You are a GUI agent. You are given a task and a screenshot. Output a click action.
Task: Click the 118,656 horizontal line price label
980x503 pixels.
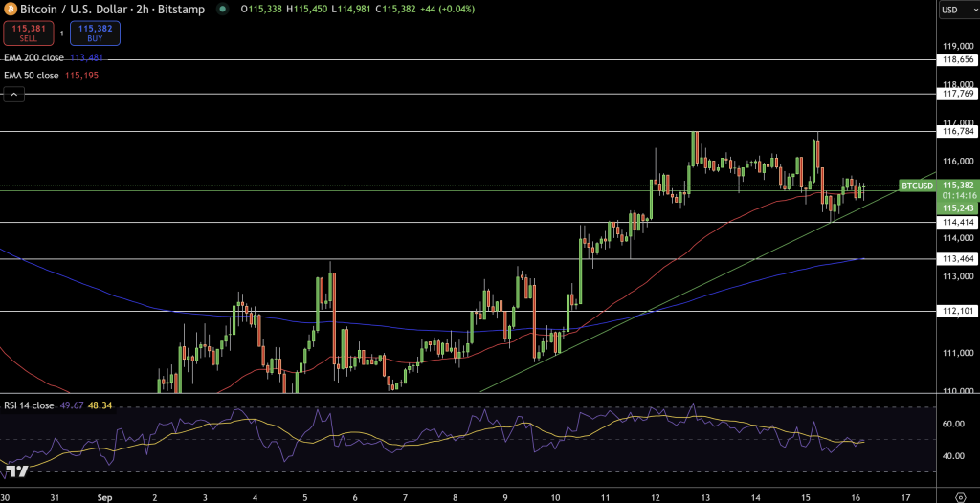pyautogui.click(x=957, y=59)
